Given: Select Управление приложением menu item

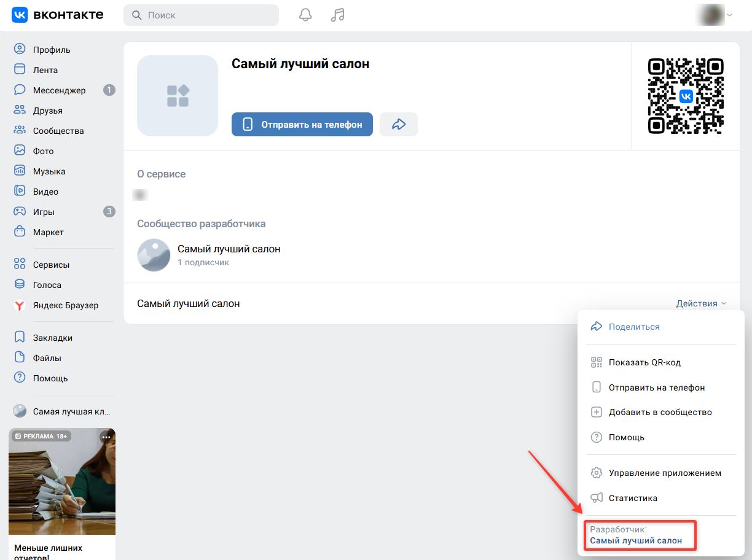Looking at the screenshot, I should (x=660, y=473).
